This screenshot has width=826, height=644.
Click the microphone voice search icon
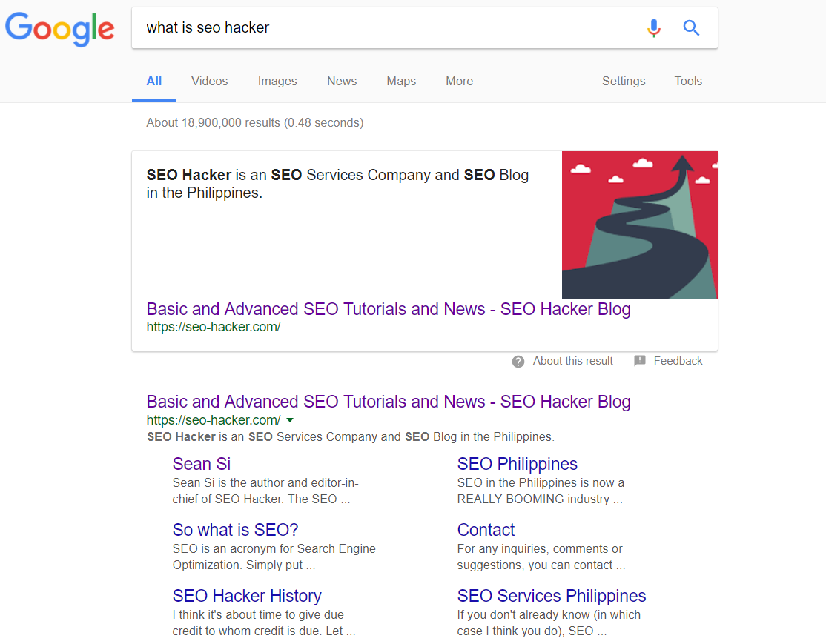pyautogui.click(x=654, y=28)
